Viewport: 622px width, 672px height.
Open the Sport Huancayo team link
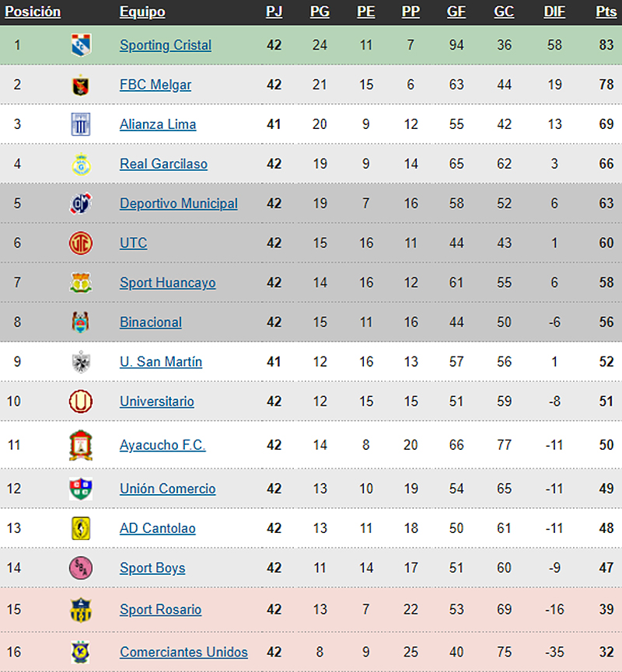[168, 283]
